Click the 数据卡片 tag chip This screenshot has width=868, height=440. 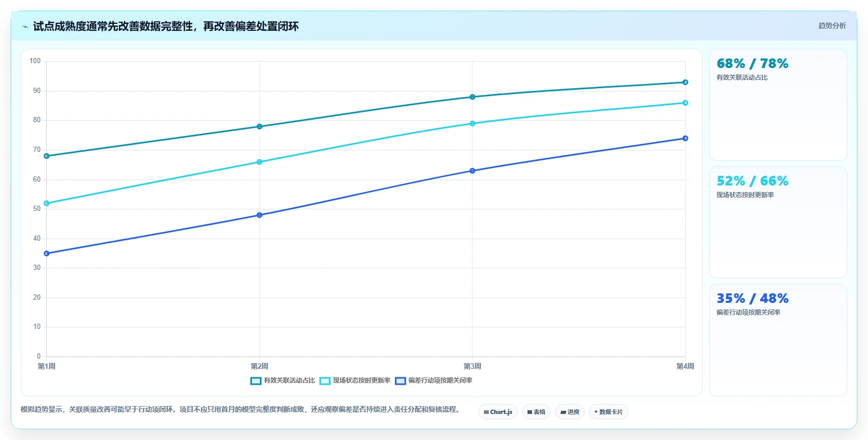point(609,412)
